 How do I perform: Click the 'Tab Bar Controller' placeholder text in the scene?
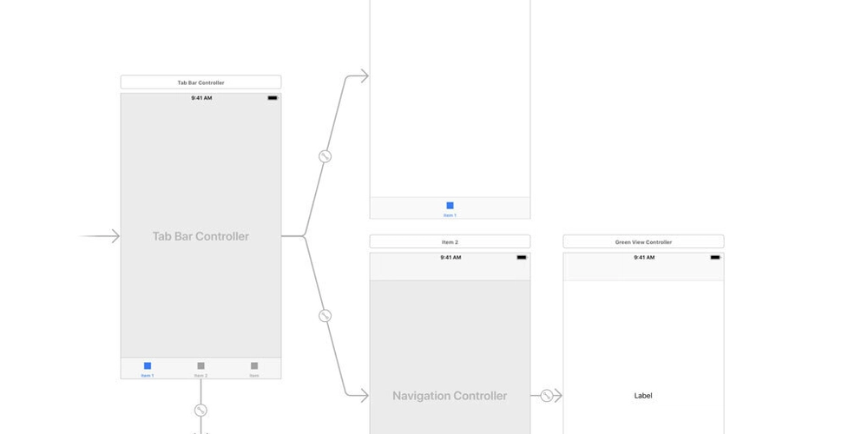coord(201,236)
